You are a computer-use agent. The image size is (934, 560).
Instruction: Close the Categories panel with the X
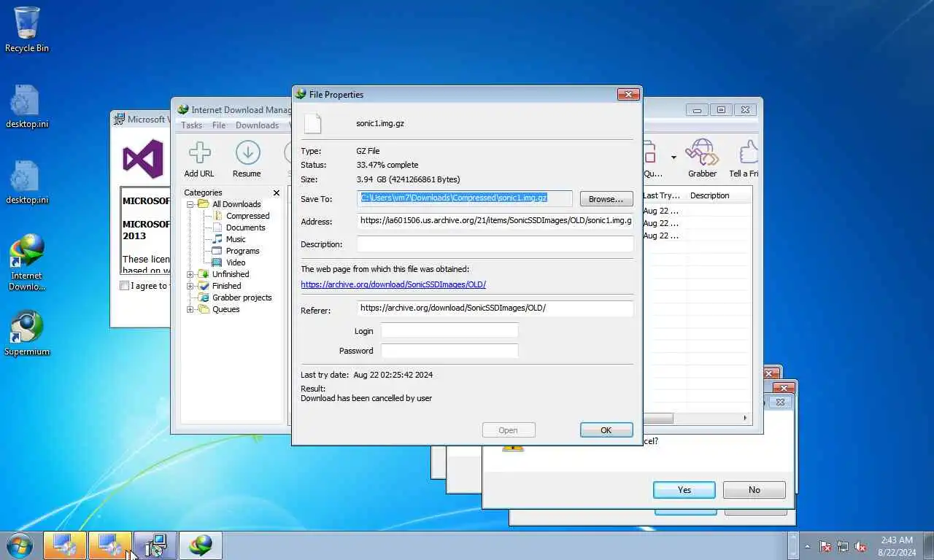pyautogui.click(x=277, y=192)
